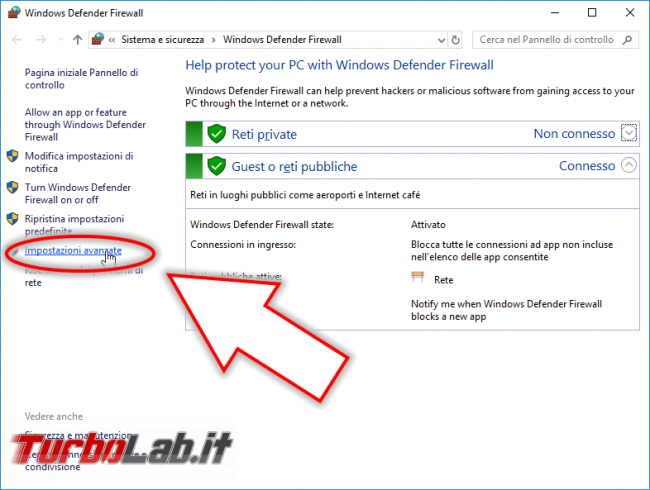Screen dimensions: 650x490
Task: Open Pagina iniziale Pannello di controllo
Action: pyautogui.click(x=81, y=79)
